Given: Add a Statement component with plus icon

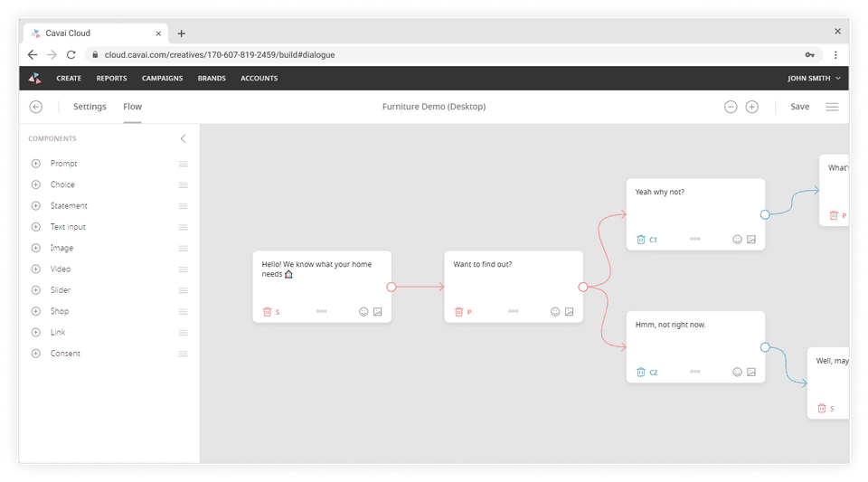Looking at the screenshot, I should tap(36, 206).
